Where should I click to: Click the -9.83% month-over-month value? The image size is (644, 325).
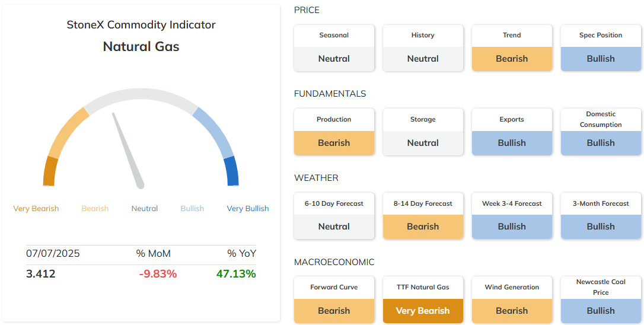click(158, 273)
